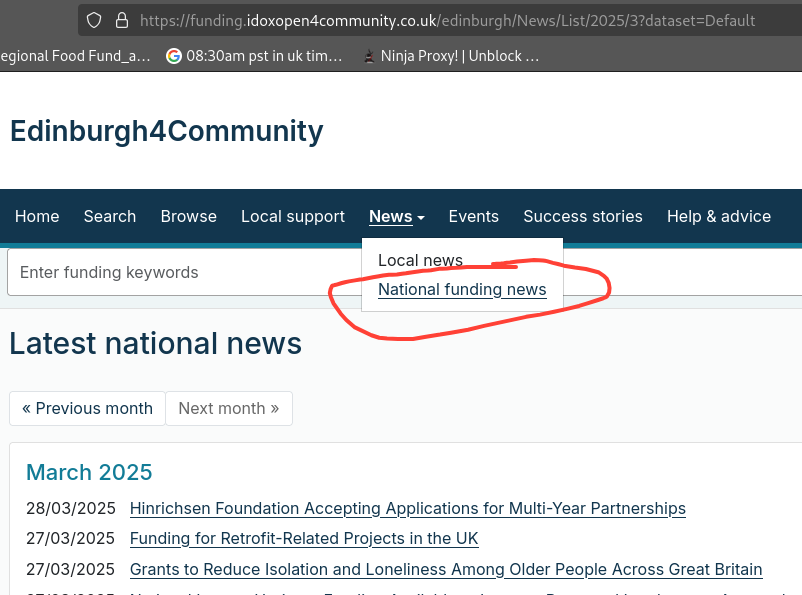Open Local support in the navigation bar

293,216
